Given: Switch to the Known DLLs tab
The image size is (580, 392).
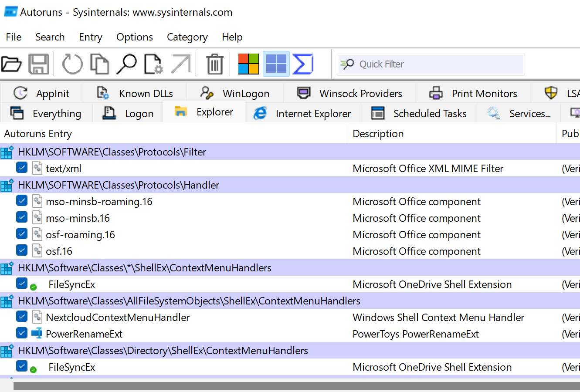Looking at the screenshot, I should coord(135,93).
